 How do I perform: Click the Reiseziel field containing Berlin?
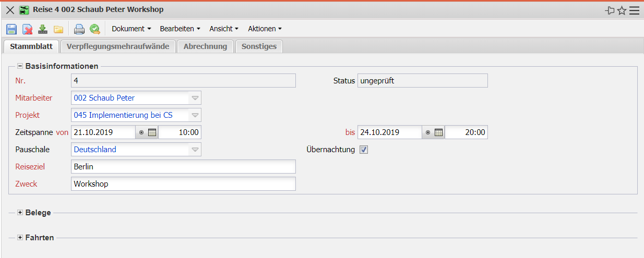[x=183, y=167]
